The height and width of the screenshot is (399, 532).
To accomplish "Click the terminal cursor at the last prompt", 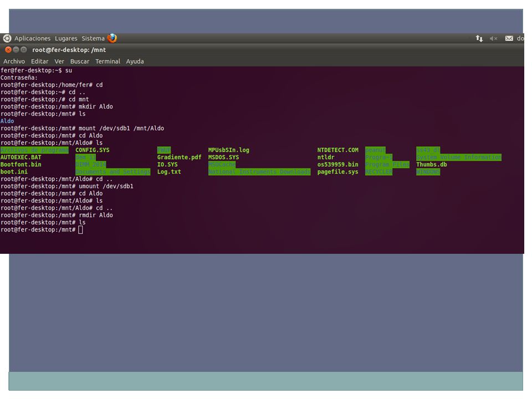I will [x=80, y=229].
